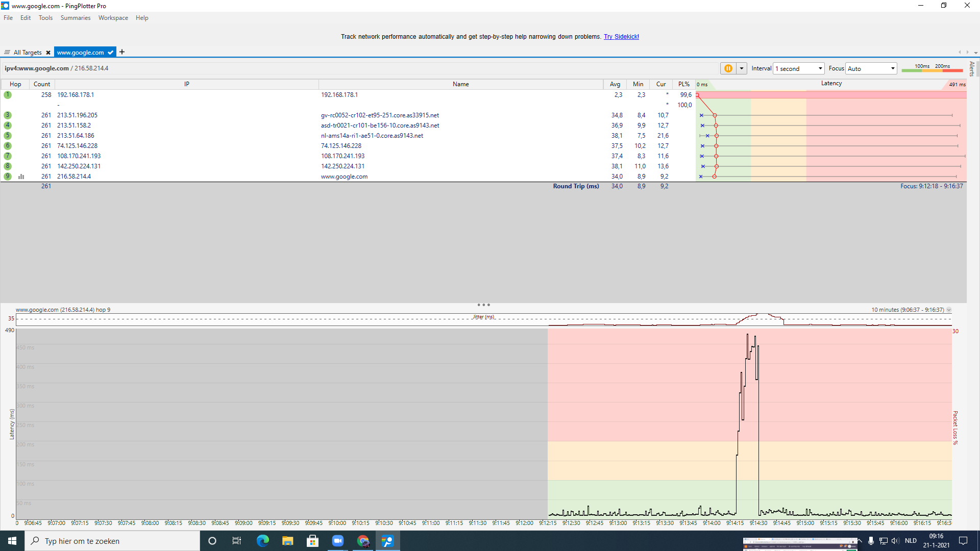Click the 100ms 200ms latency color legend
This screenshot has width=980, height=551.
932,68
